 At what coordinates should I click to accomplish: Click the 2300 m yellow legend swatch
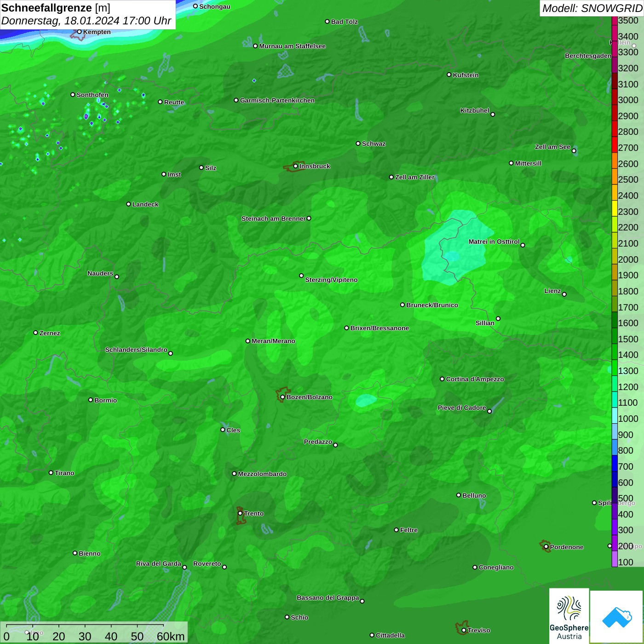pyautogui.click(x=615, y=208)
